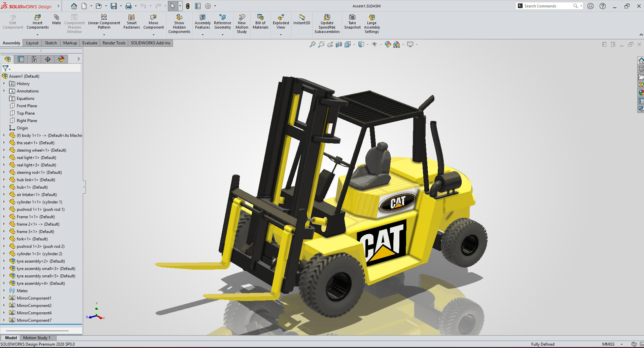
Task: Toggle the Instant3D tool
Action: 301,20
